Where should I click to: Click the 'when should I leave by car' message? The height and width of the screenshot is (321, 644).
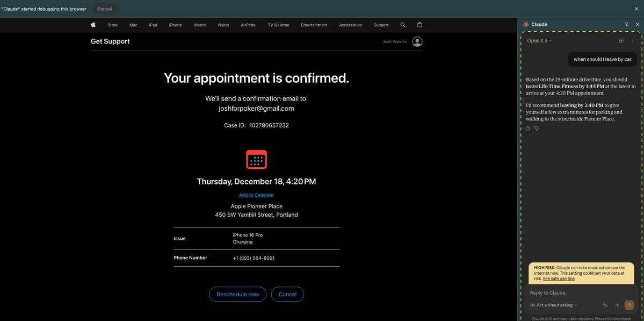pyautogui.click(x=603, y=59)
